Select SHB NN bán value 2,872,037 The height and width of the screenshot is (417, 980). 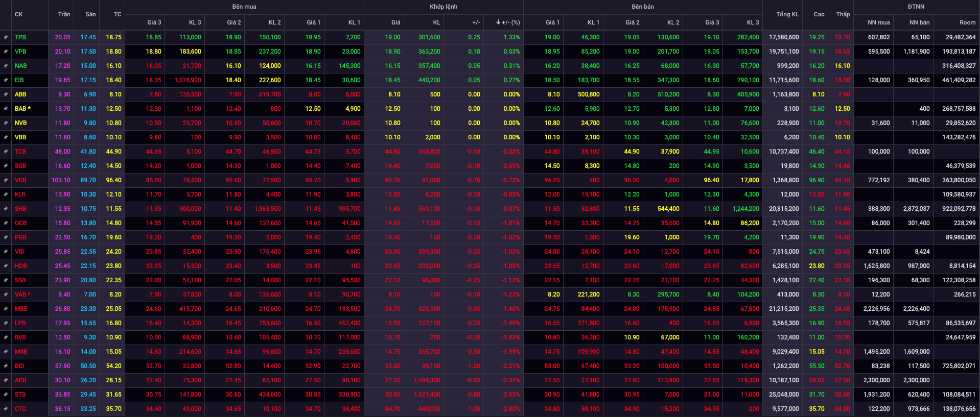[917, 209]
